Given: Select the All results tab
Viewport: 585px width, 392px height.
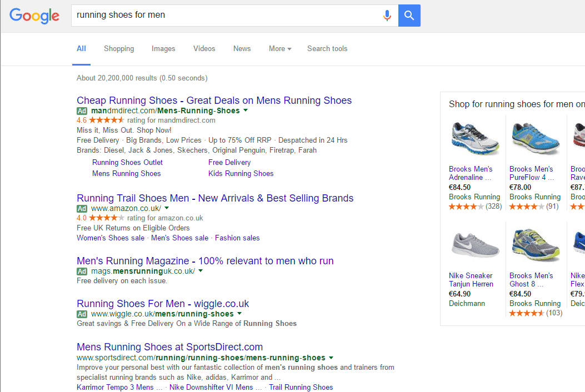Looking at the screenshot, I should click(81, 48).
